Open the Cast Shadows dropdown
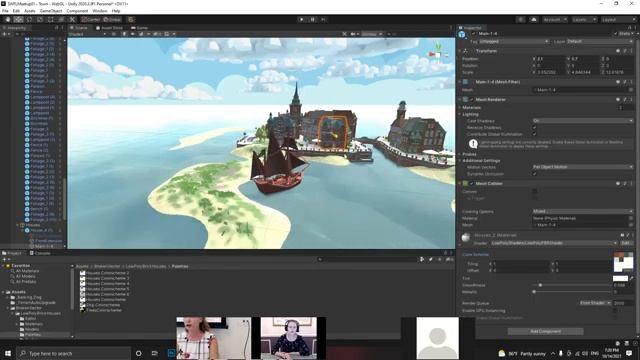640x360 pixels. [x=583, y=121]
